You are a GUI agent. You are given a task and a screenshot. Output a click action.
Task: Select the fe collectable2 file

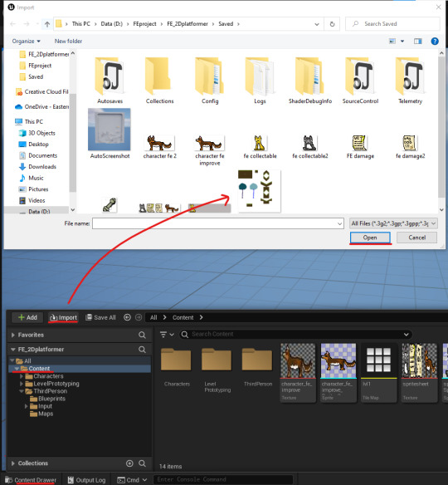coord(310,147)
